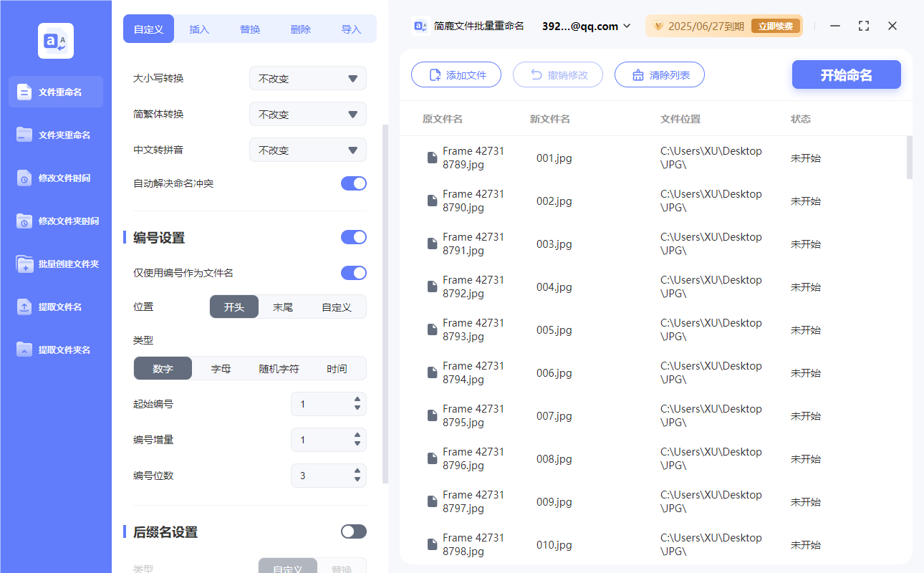Open the 替换 tab
924x573 pixels.
point(250,28)
